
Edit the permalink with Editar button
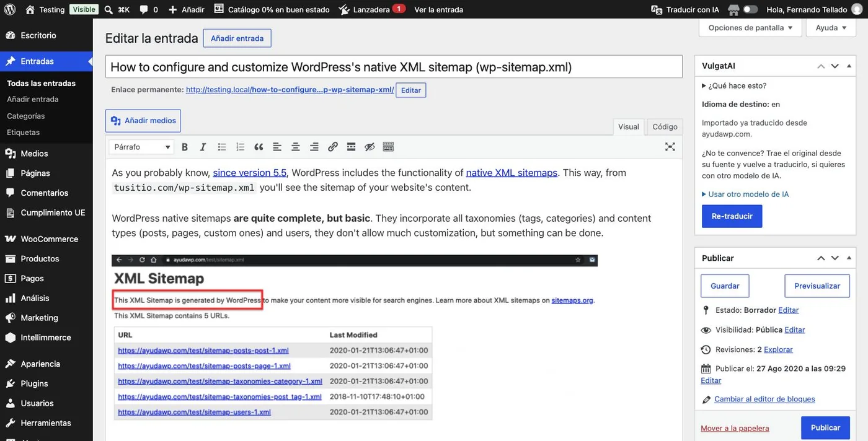pyautogui.click(x=411, y=90)
